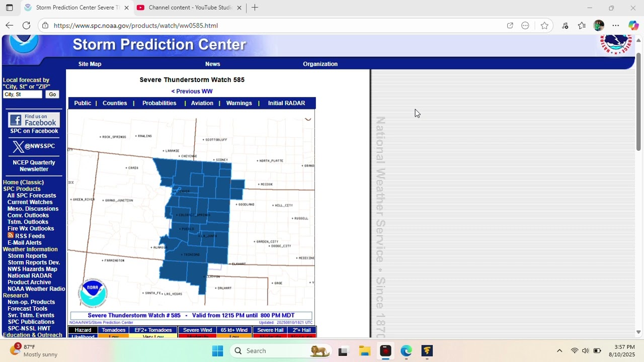
Task: Open Current Watches link
Action: point(30,202)
